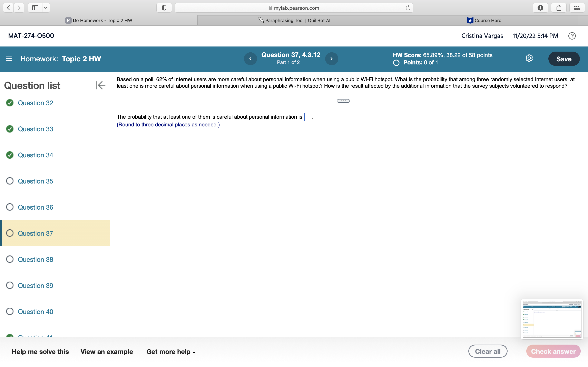Open the sidebar dropdown chevron in Safari

coord(46,8)
